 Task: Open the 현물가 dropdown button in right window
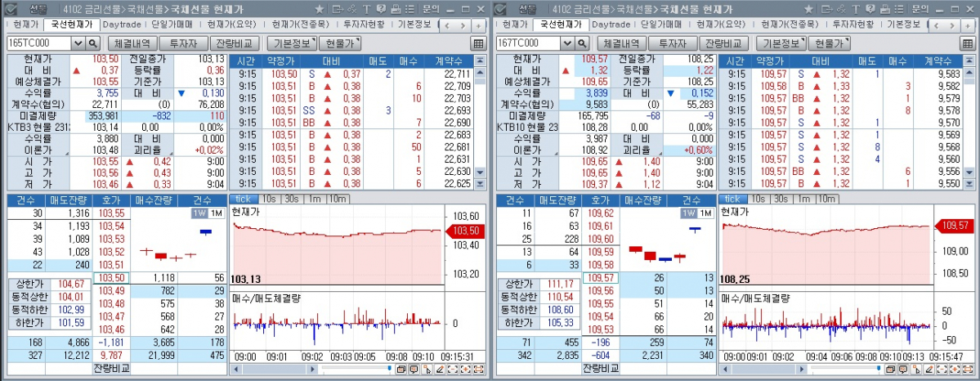pos(830,43)
